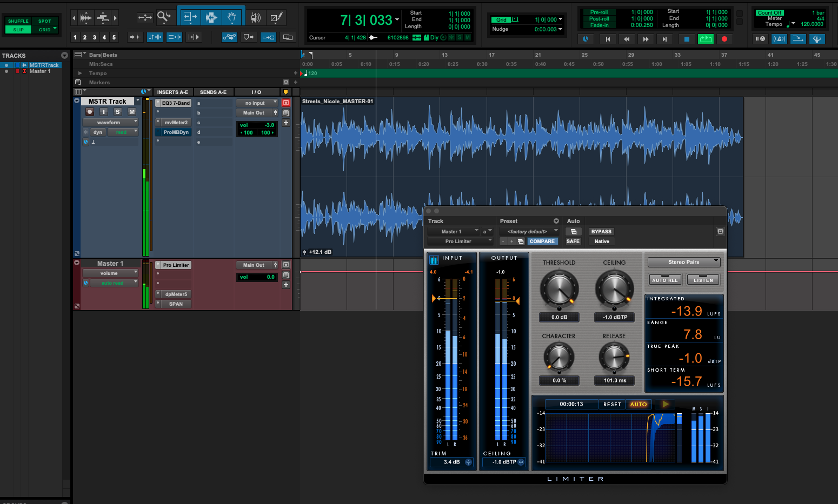Enable BYPASS on the Pro Limiter plugin
This screenshot has width=838, height=504.
point(601,231)
